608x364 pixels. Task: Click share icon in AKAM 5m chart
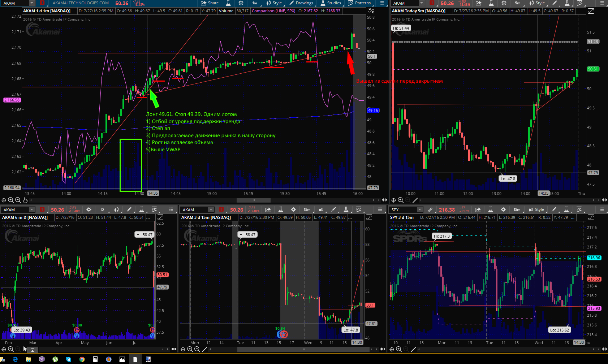(x=478, y=3)
